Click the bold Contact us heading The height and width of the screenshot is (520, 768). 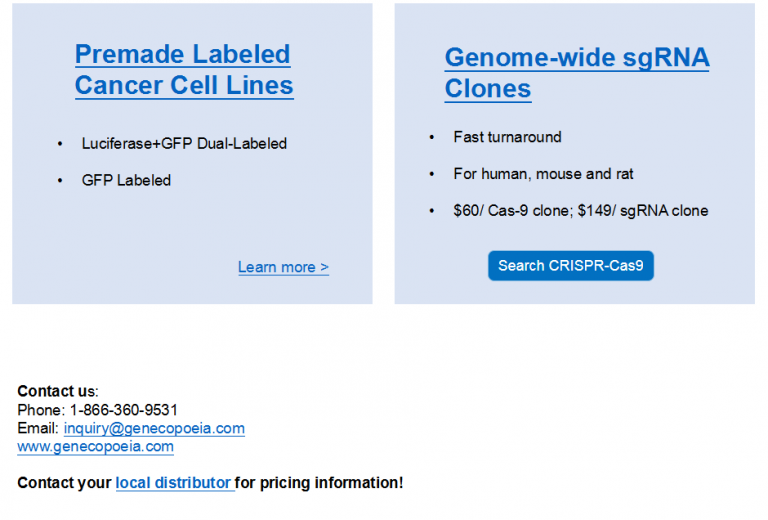tap(56, 391)
